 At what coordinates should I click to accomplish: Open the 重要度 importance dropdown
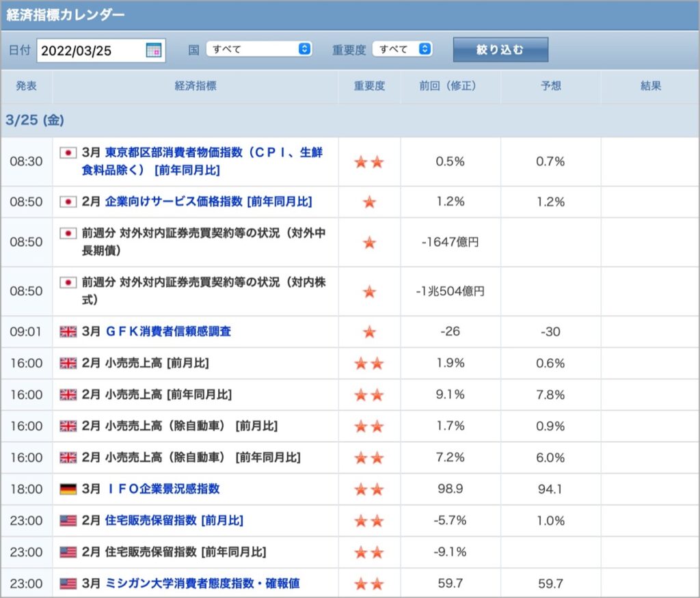[x=402, y=49]
